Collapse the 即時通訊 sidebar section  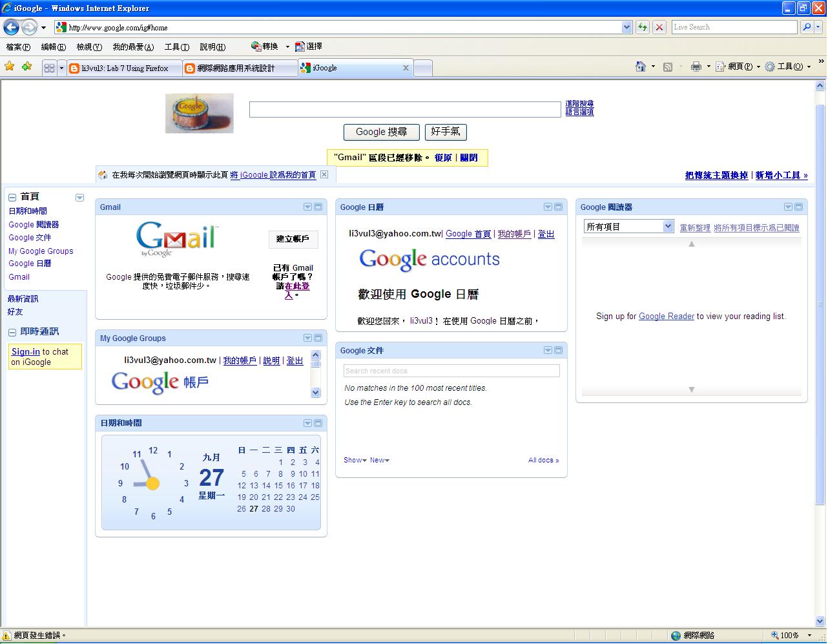12,332
